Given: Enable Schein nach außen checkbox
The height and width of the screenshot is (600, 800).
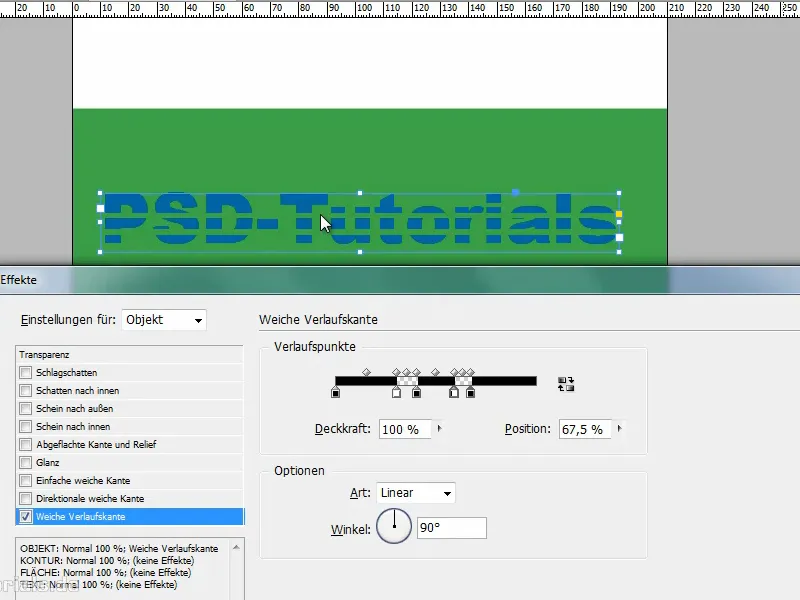Looking at the screenshot, I should coord(26,409).
